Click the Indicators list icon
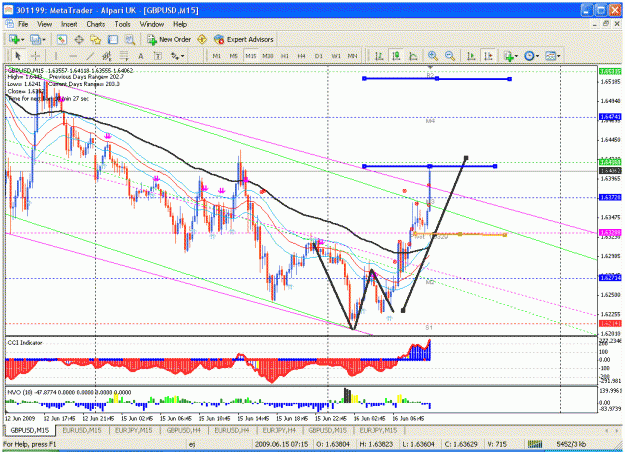Image resolution: width=625 pixels, height=452 pixels. [508, 56]
